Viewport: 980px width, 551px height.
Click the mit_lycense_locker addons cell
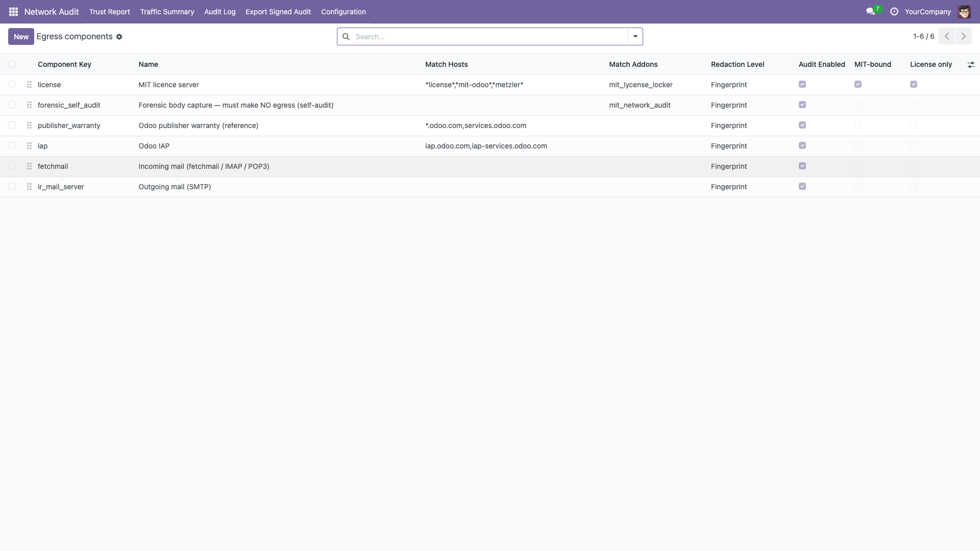[641, 85]
